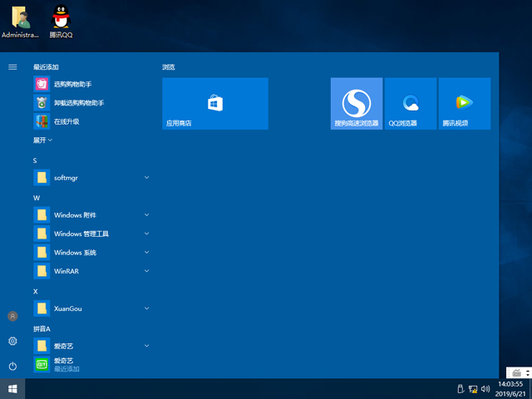Open the 腾讯视频 tile
The image size is (532, 399).
pyautogui.click(x=464, y=104)
